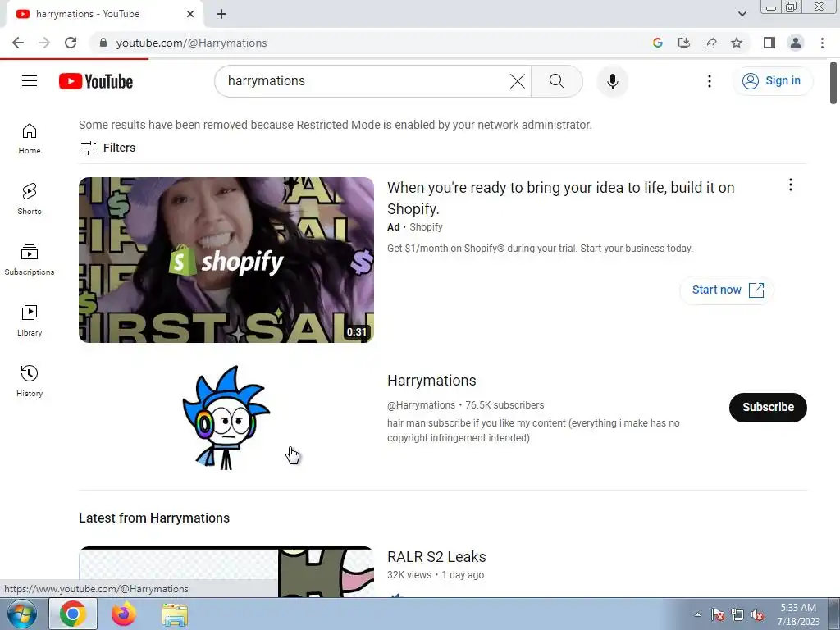The height and width of the screenshot is (630, 840).
Task: Open History in the sidebar
Action: pyautogui.click(x=30, y=381)
